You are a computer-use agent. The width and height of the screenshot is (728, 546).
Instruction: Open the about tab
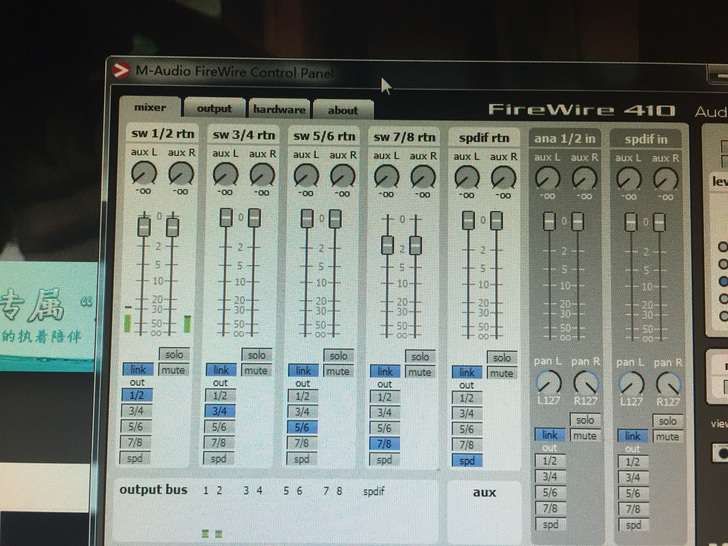click(x=343, y=111)
